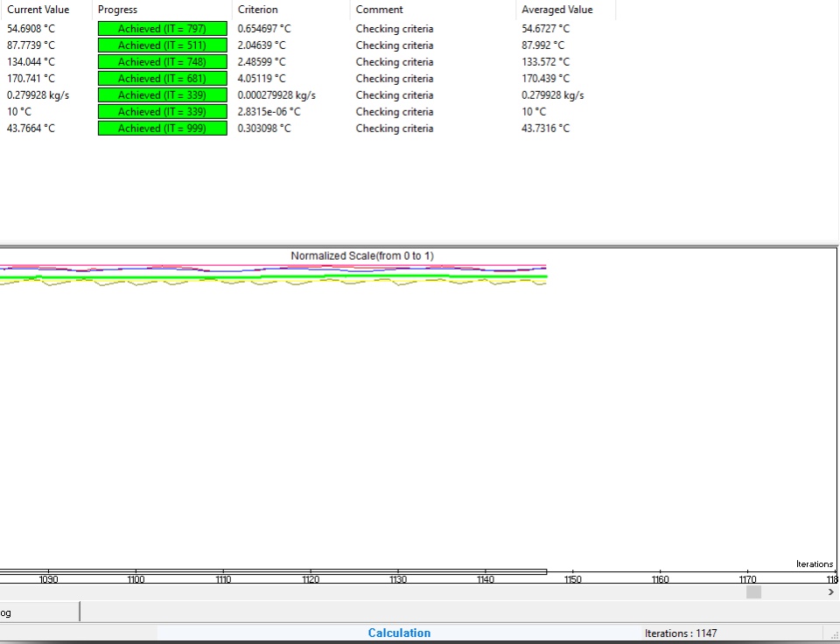Click averaged value 87.992 °C
Viewport: 840px width, 644px height.
coord(542,45)
